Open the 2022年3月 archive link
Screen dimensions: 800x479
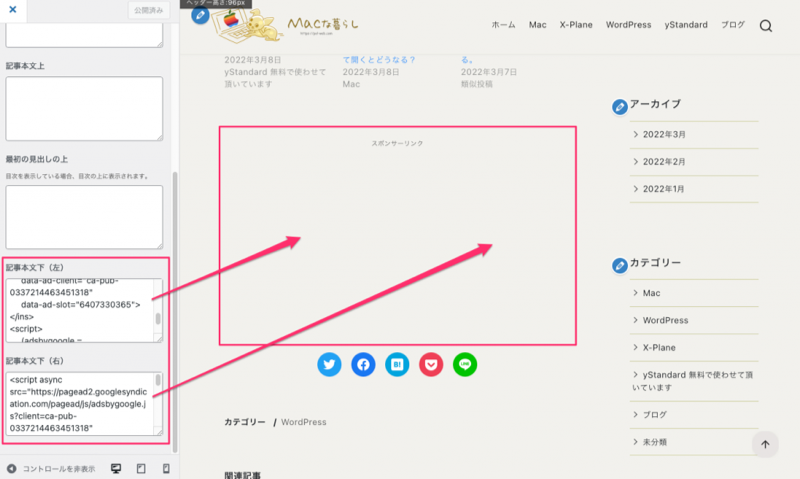tap(664, 135)
